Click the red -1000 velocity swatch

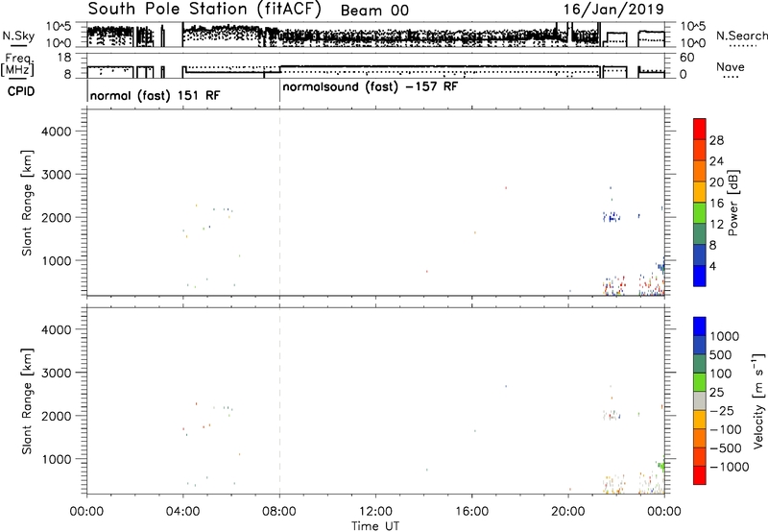coord(700,475)
